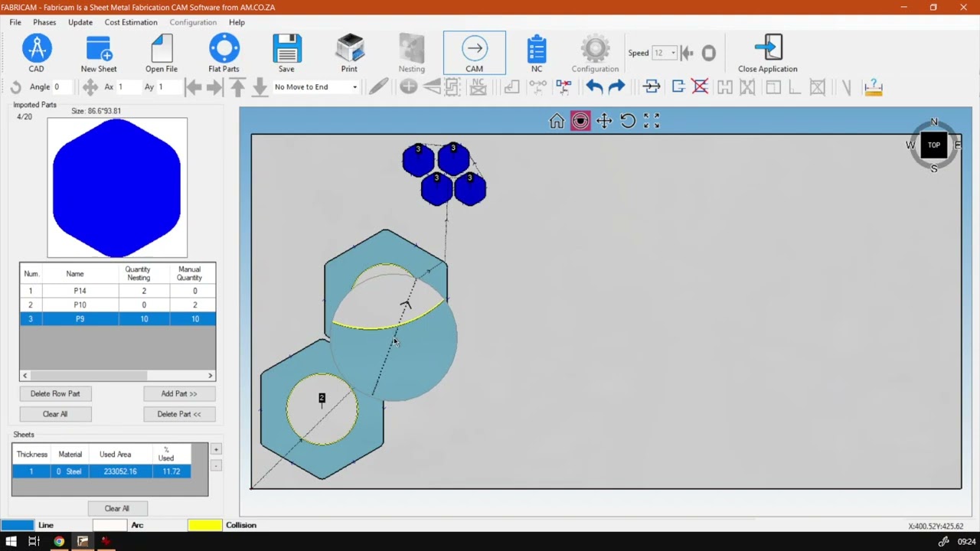980x551 pixels.
Task: Open Task View on the taskbar
Action: click(x=34, y=542)
